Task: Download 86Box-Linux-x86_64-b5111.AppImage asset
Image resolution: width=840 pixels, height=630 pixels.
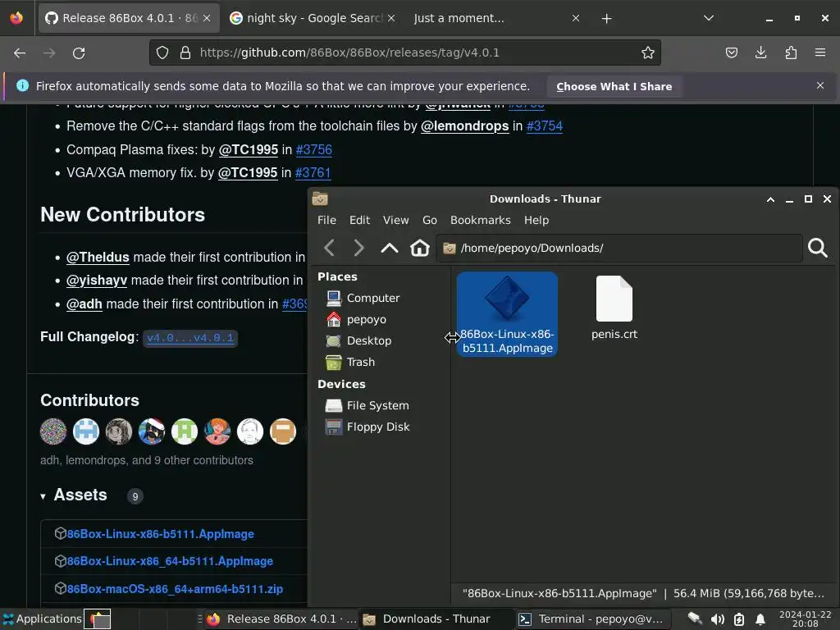Action: [170, 561]
